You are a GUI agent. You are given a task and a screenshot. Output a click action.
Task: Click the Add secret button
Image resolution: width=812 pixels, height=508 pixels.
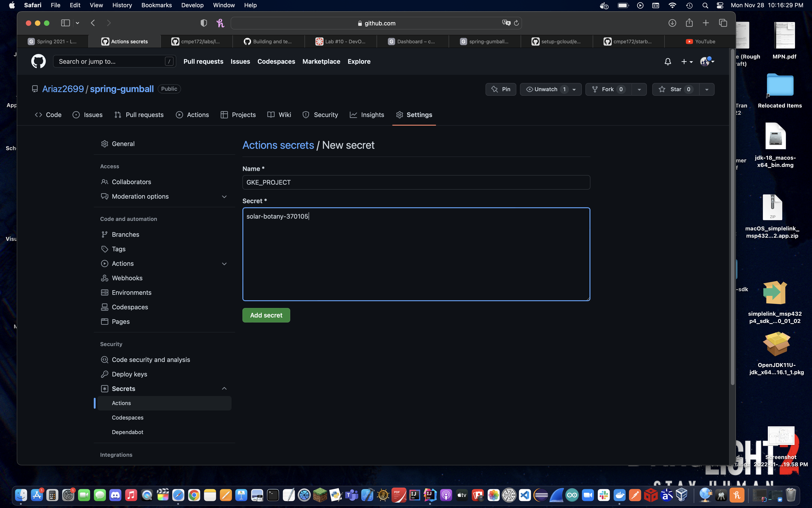tap(266, 315)
